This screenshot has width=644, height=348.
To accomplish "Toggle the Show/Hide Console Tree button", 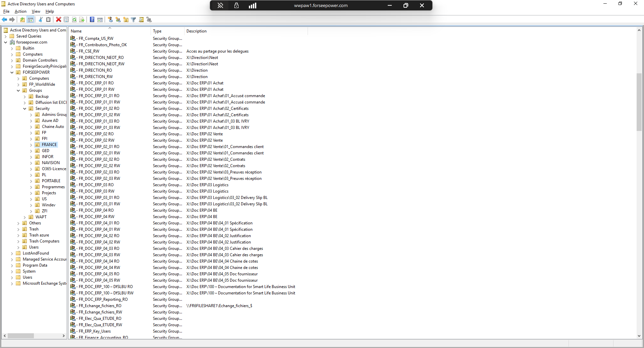I will point(31,20).
